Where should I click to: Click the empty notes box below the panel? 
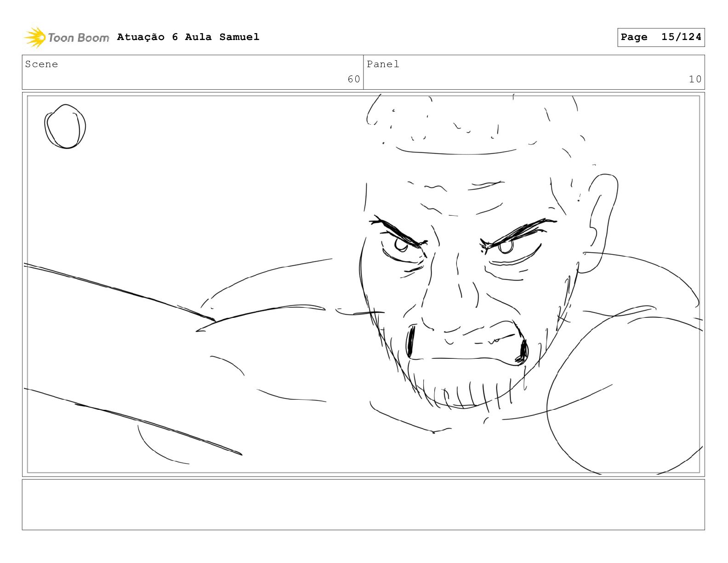363,505
